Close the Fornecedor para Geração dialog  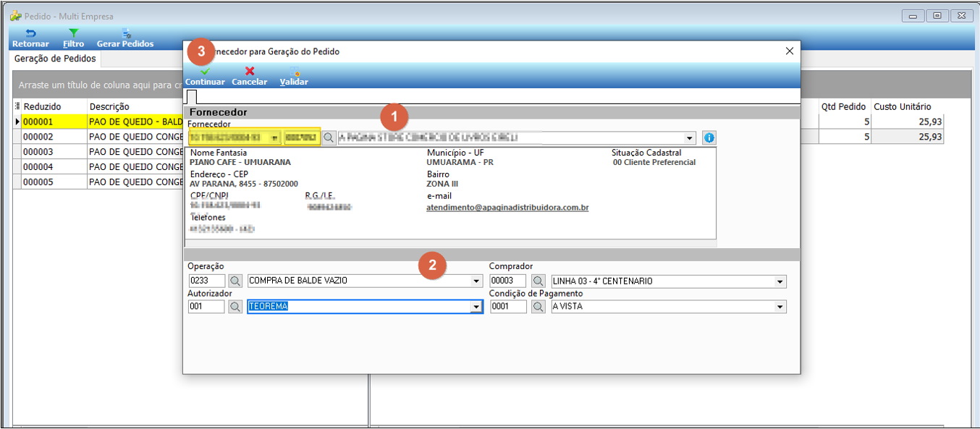click(790, 51)
